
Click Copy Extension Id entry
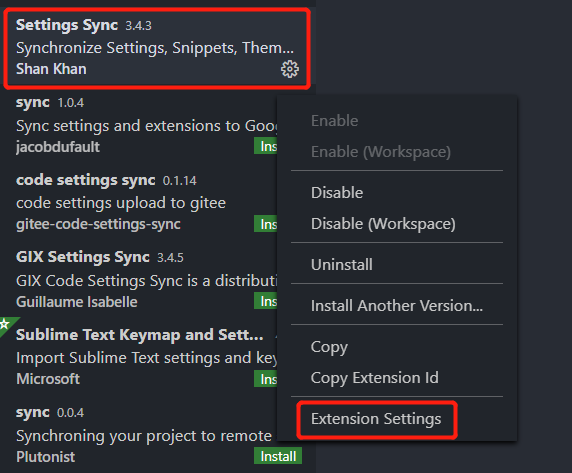click(x=375, y=377)
